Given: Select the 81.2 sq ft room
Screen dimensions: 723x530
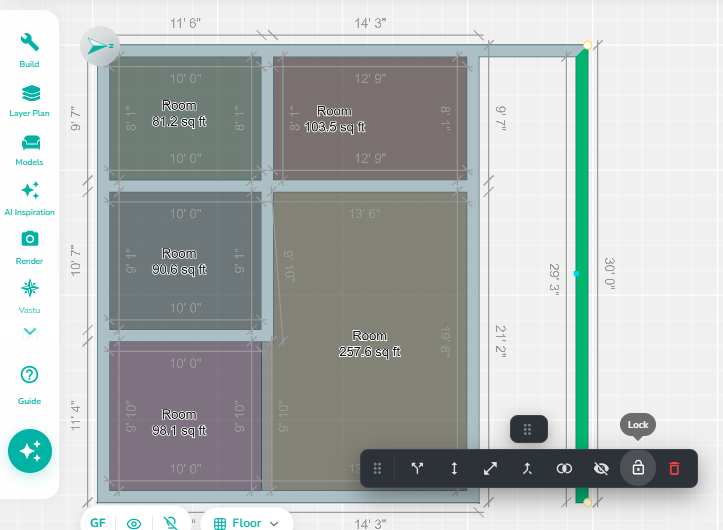Looking at the screenshot, I should coord(179,113).
